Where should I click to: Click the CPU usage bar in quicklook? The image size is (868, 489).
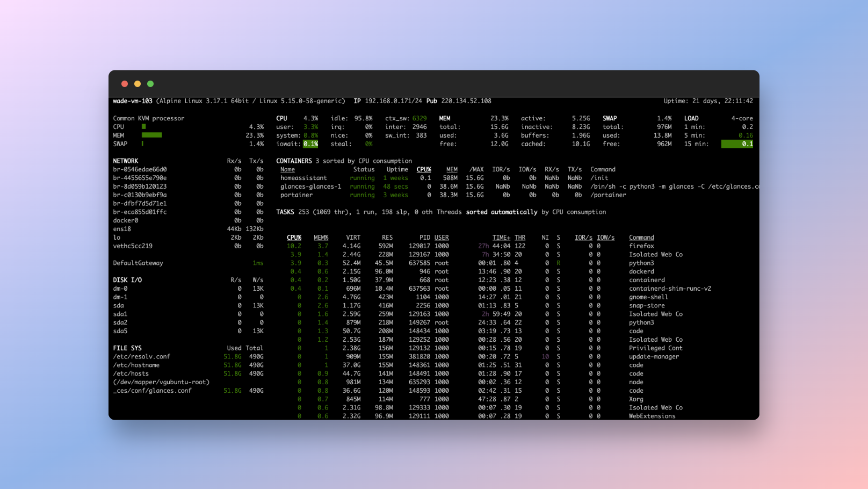[x=144, y=127]
